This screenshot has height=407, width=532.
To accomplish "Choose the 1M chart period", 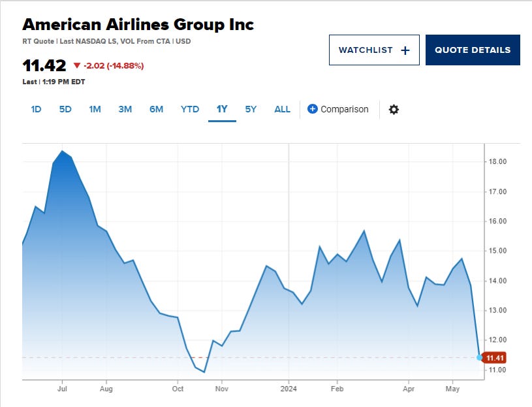I will [x=95, y=109].
